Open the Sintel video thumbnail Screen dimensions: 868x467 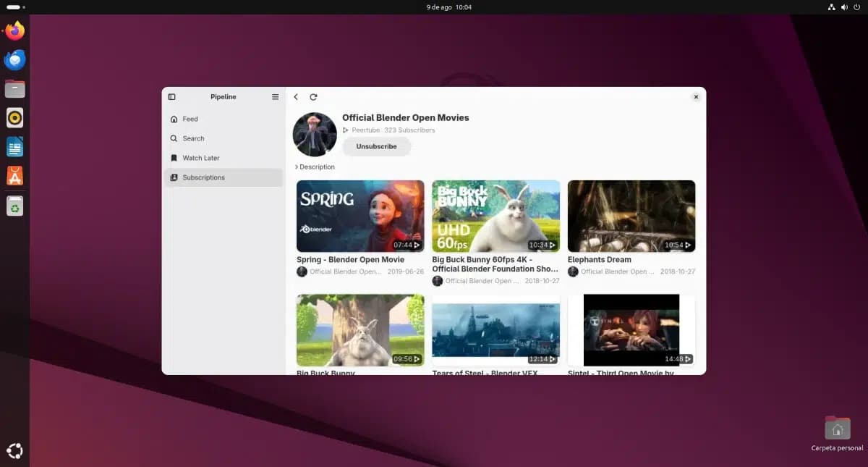(x=631, y=329)
